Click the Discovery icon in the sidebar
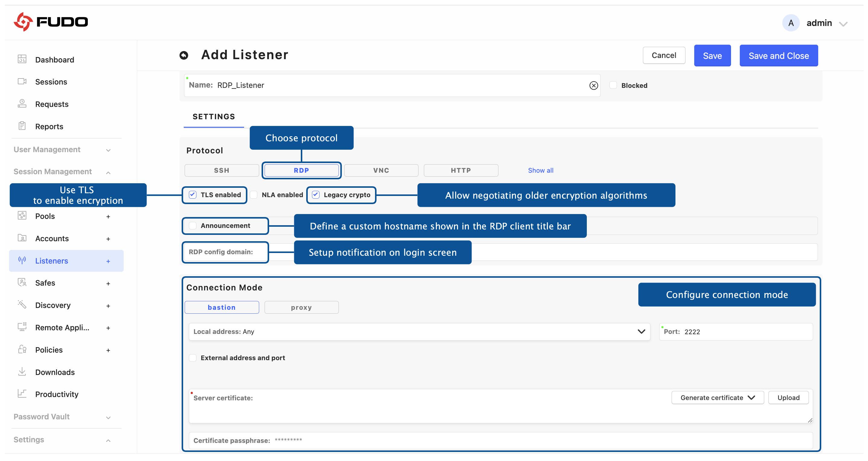 (x=22, y=305)
